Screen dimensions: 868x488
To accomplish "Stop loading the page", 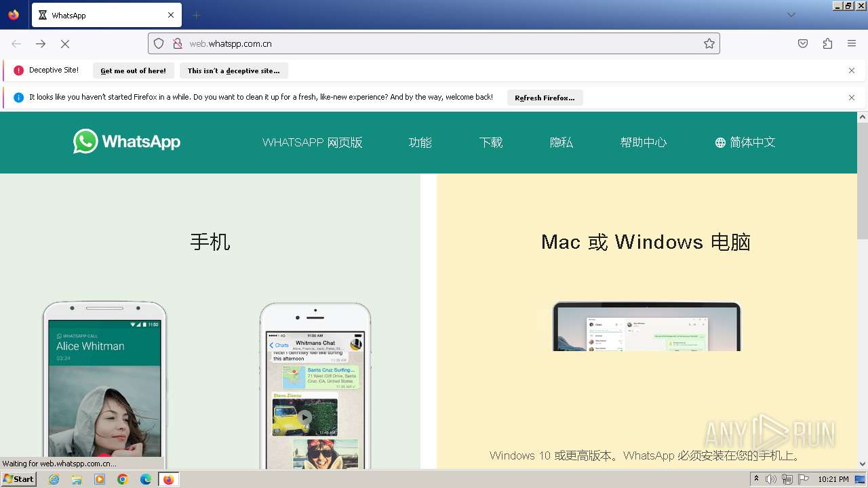I will coord(65,43).
